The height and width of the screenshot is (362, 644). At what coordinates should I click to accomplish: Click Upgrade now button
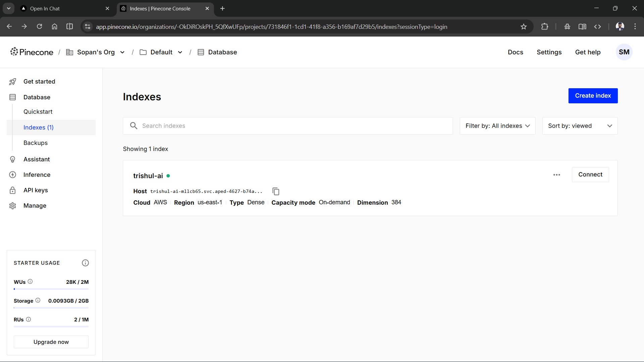tap(51, 342)
